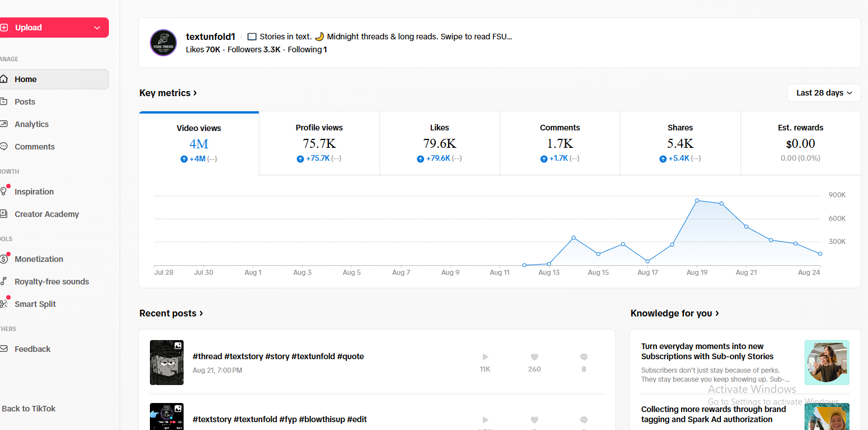
Task: Switch to the Profile views tab
Action: click(319, 143)
